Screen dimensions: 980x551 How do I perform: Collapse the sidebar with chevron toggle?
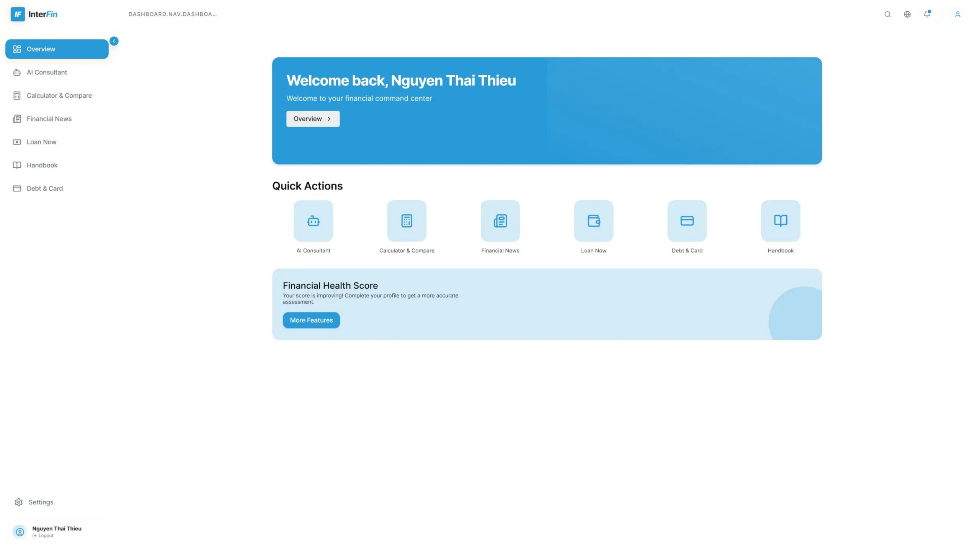pos(114,41)
